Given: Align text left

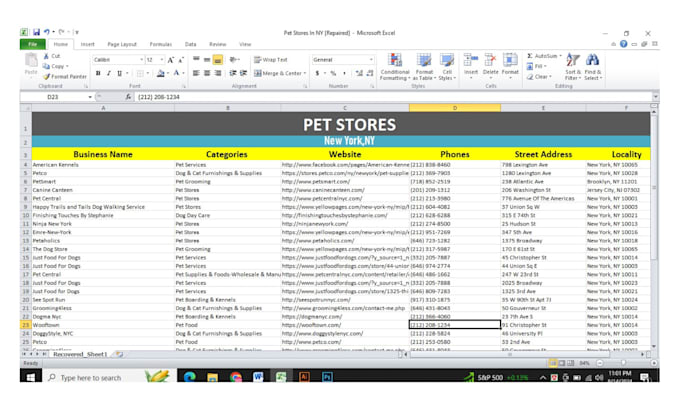Looking at the screenshot, I should pyautogui.click(x=196, y=73).
